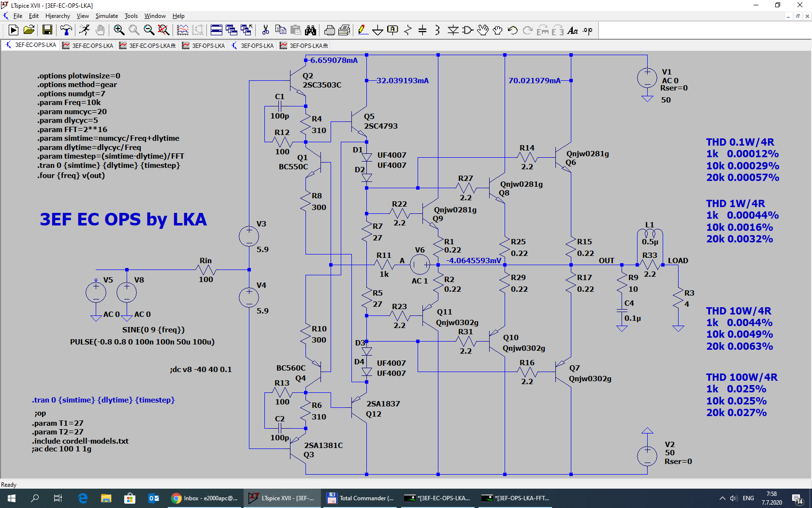This screenshot has width=812, height=508.
Task: Place a Capacitor component
Action: tap(422, 30)
